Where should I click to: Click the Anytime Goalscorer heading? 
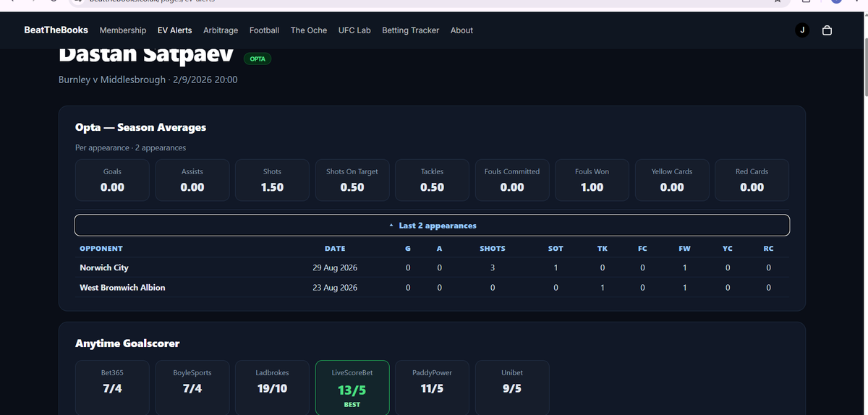coord(127,343)
